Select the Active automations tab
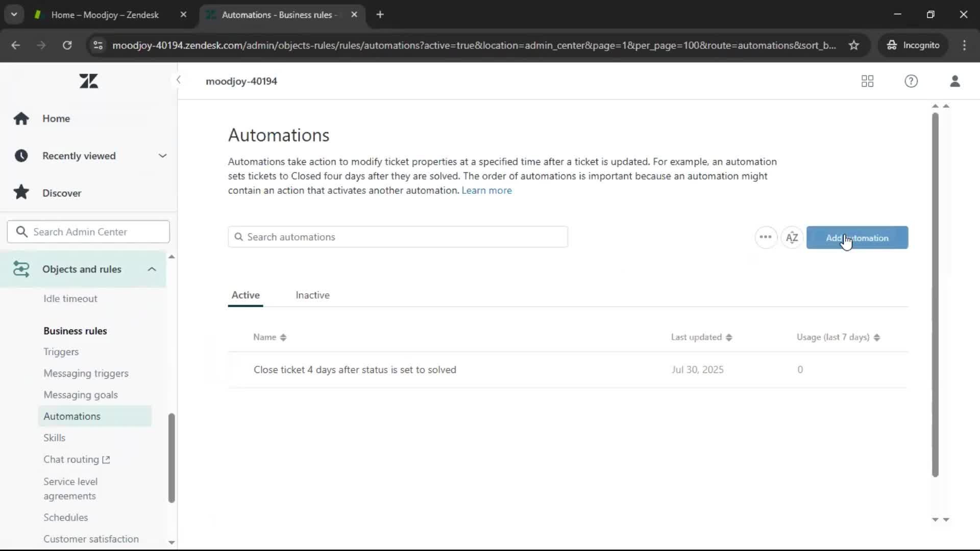The height and width of the screenshot is (551, 980). [x=246, y=295]
